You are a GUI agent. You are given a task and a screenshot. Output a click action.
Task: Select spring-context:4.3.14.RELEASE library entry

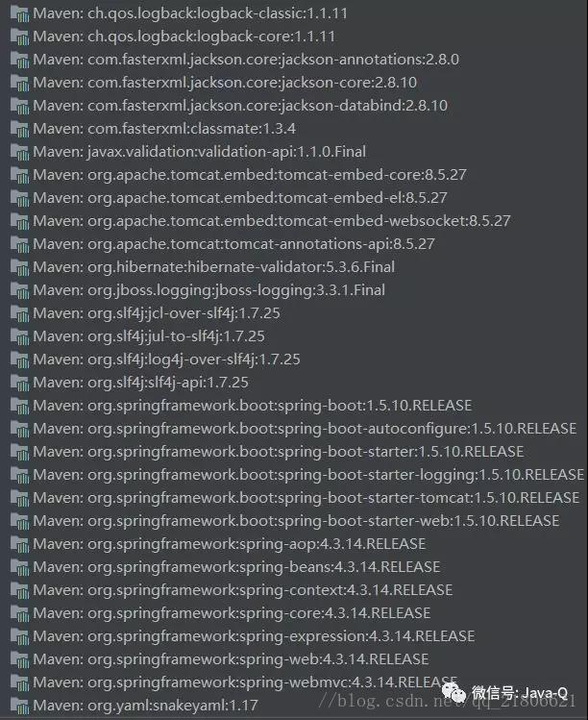[x=232, y=590]
